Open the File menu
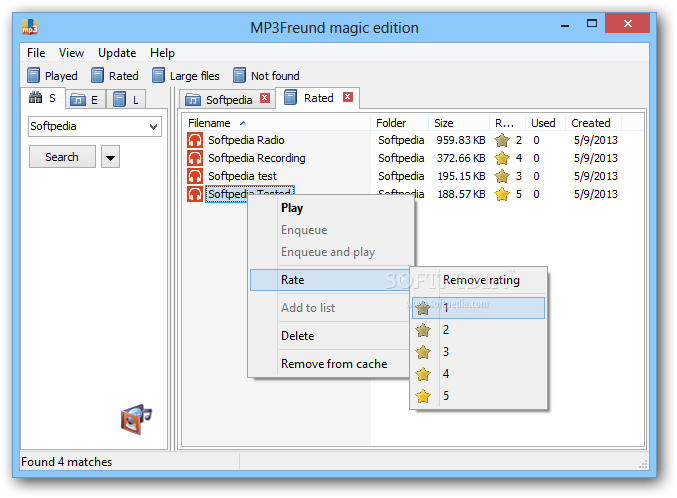This screenshot has width=677, height=498. 36,53
